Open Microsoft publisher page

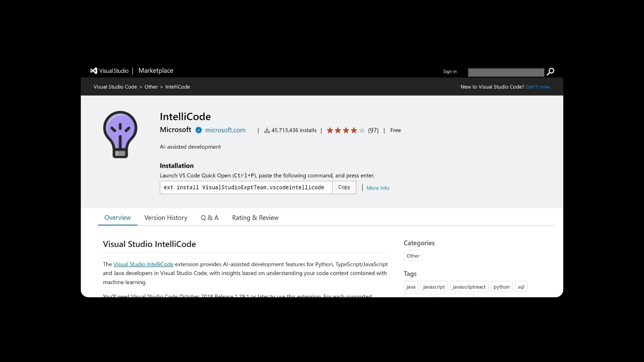click(x=175, y=130)
